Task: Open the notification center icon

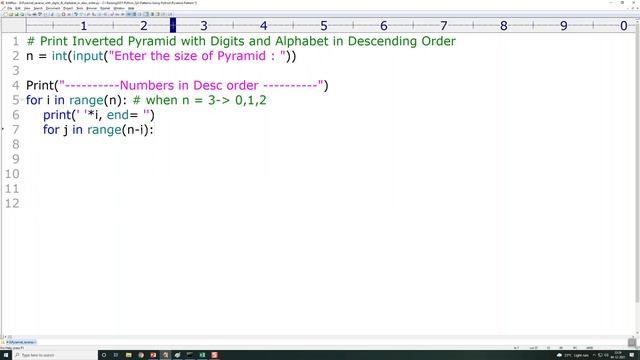Action: click(632, 355)
